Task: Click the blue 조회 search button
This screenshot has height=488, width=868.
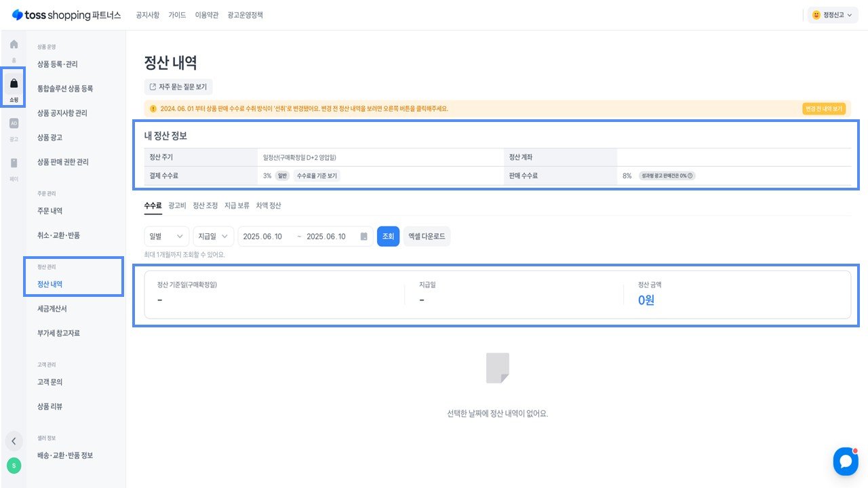Action: coord(388,237)
